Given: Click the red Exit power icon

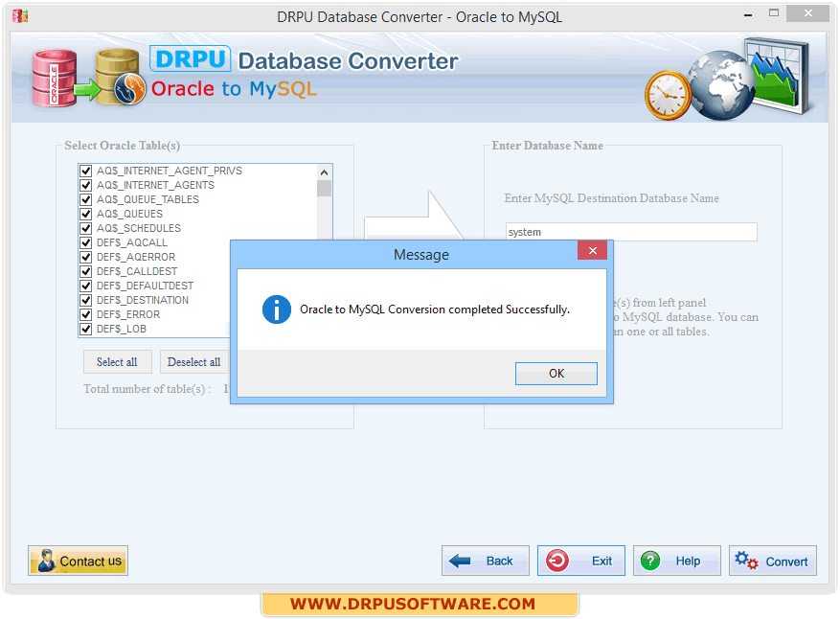Looking at the screenshot, I should coord(557,561).
